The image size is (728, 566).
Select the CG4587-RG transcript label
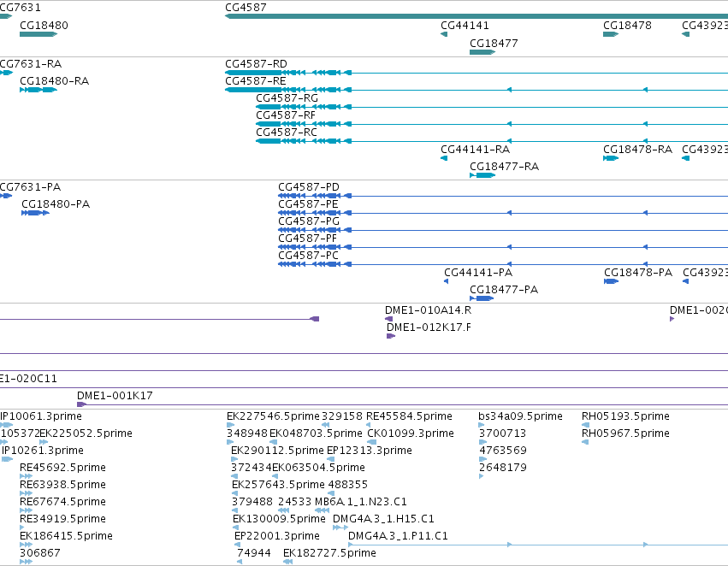287,97
